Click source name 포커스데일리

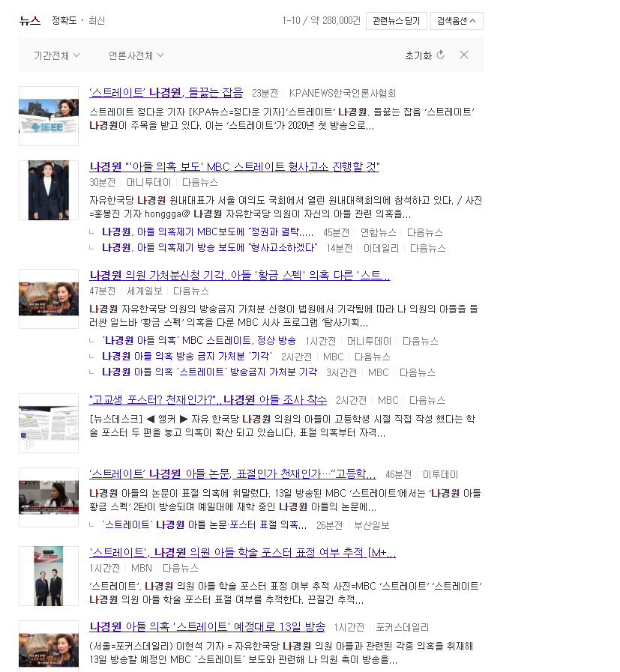tap(402, 628)
